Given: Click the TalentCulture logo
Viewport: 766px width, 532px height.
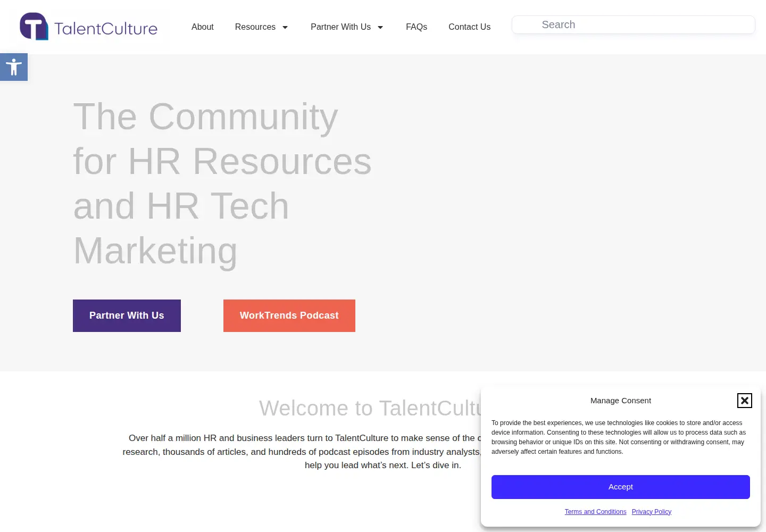Looking at the screenshot, I should click(x=89, y=27).
